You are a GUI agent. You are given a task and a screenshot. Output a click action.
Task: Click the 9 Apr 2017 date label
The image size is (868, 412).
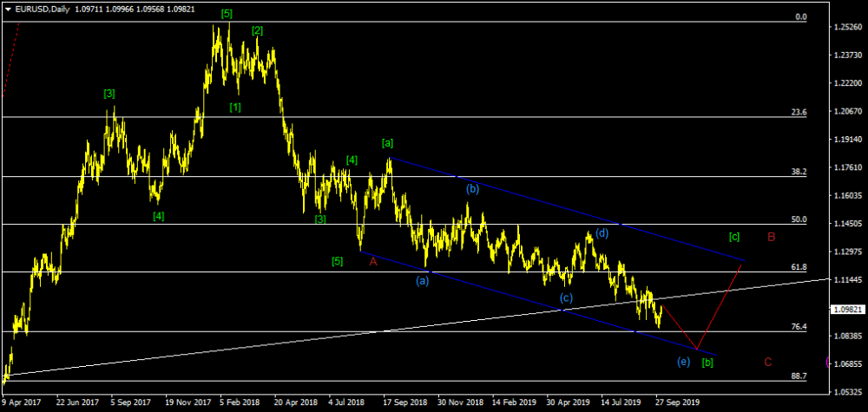click(19, 403)
